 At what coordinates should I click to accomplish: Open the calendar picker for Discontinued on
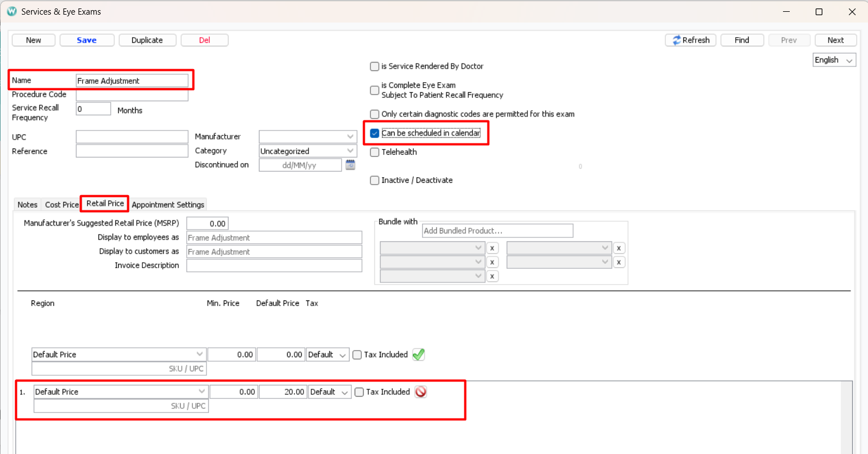point(350,165)
